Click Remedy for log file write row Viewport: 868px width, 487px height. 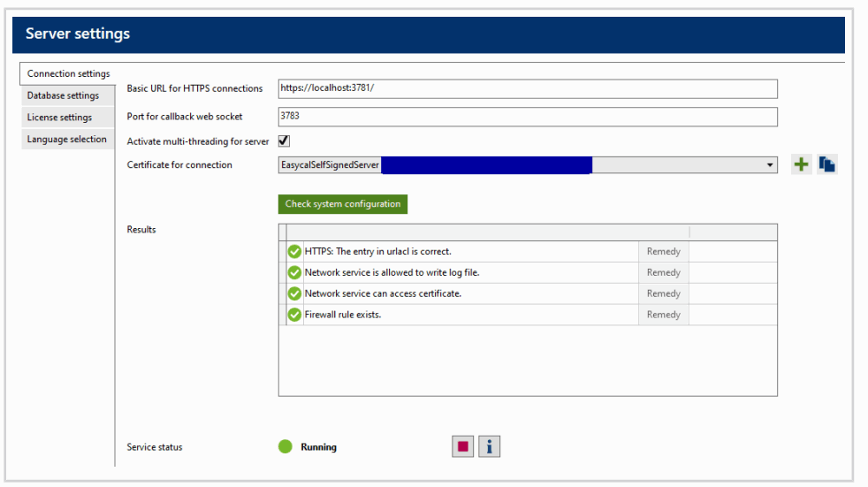click(x=663, y=272)
